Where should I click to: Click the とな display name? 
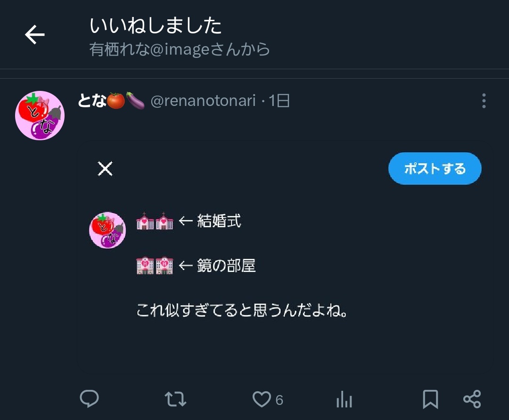point(92,101)
